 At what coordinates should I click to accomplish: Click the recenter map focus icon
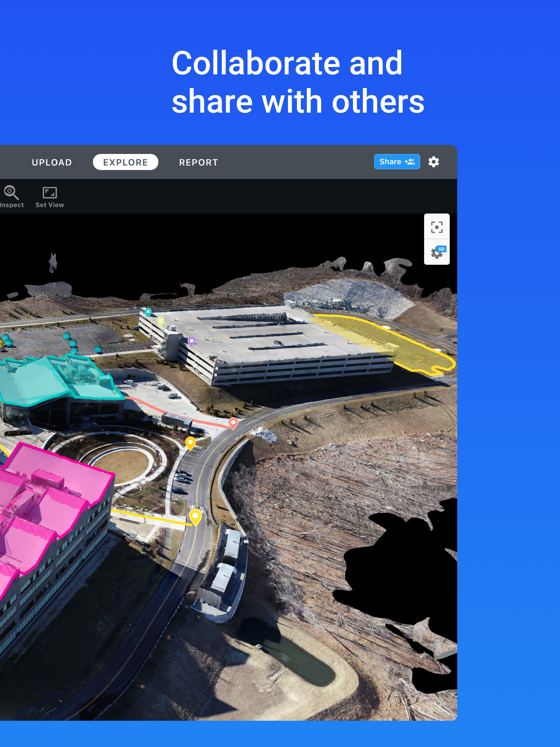436,227
